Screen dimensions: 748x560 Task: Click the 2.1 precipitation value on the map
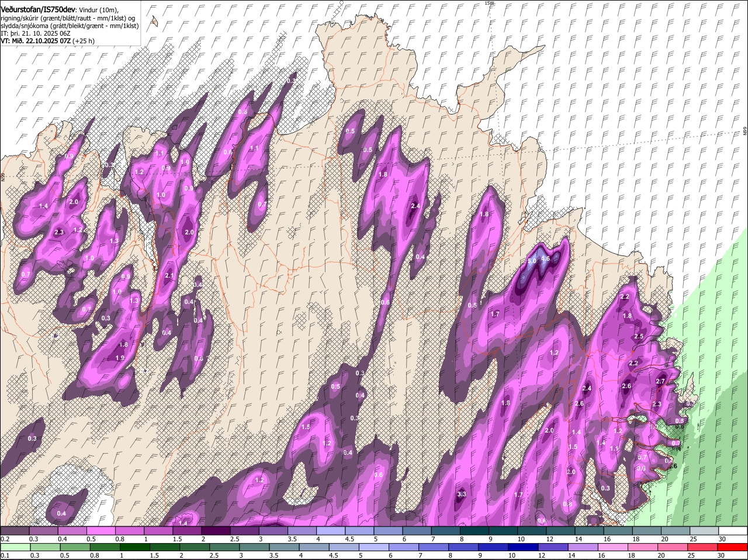[169, 276]
